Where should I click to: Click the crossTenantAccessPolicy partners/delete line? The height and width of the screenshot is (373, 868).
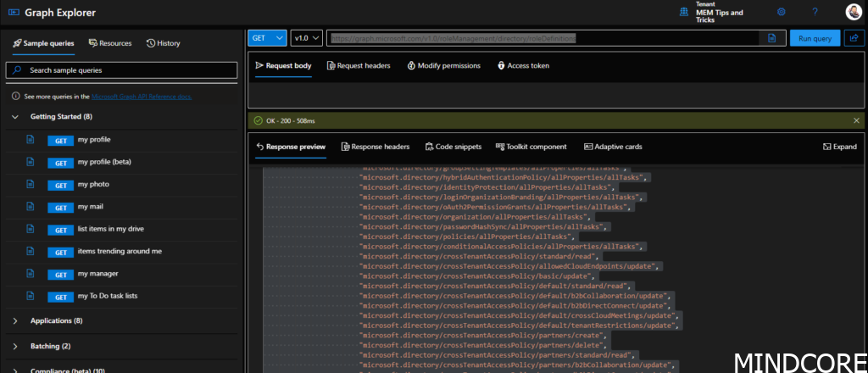click(x=484, y=345)
